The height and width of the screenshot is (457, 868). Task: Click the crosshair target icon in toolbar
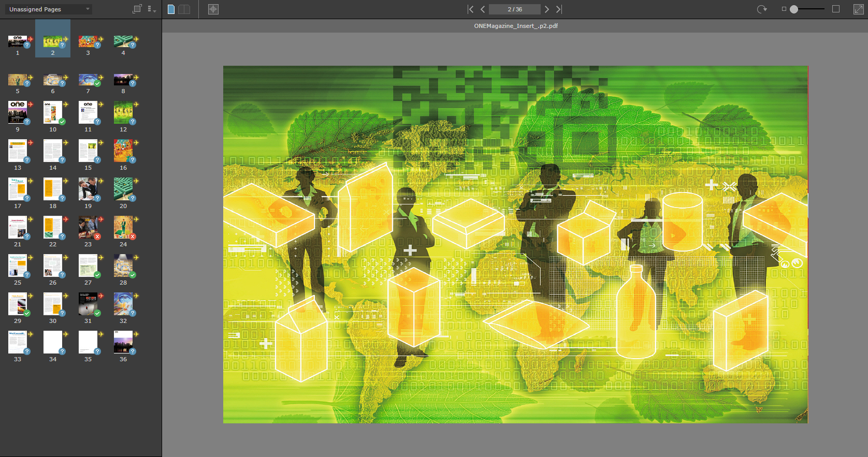213,9
